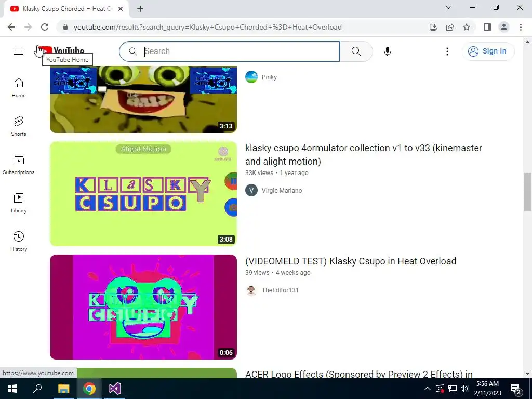Click the Pinky channel avatar
This screenshot has height=399, width=532.
coord(251,77)
